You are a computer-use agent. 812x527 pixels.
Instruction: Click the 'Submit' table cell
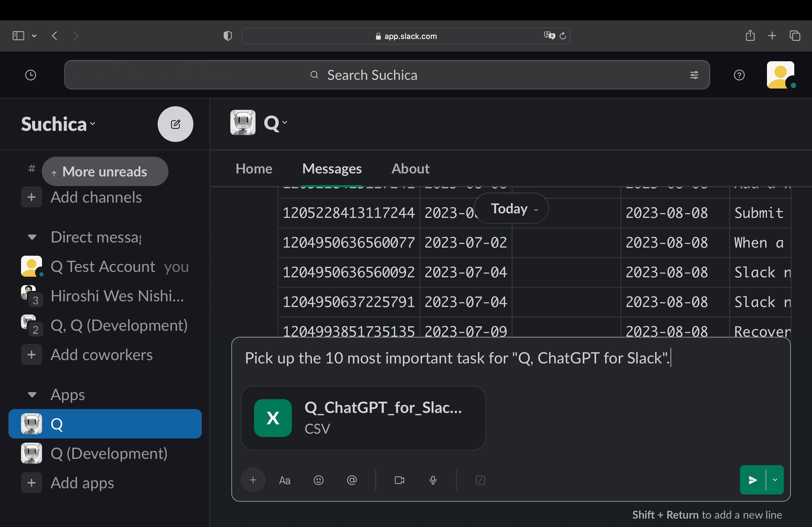pos(760,213)
